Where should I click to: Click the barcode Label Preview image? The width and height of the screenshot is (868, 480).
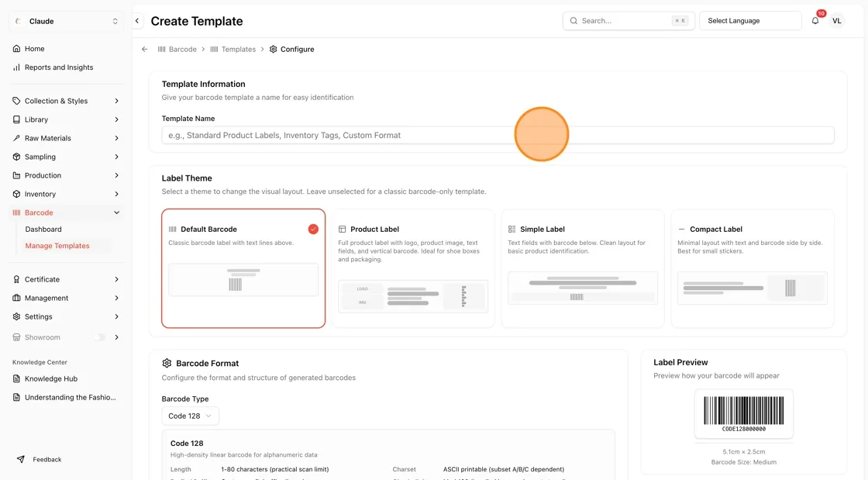point(743,413)
